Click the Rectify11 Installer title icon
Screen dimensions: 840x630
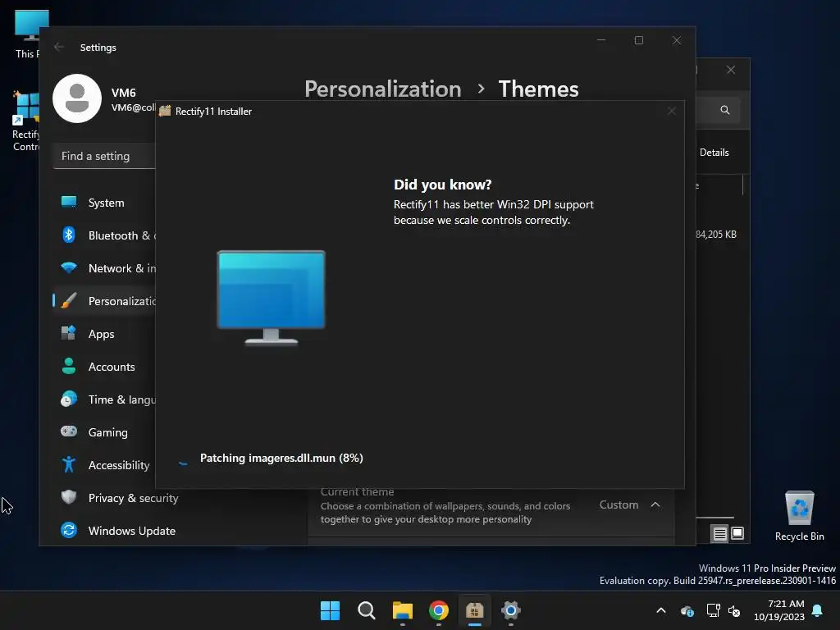pos(165,111)
